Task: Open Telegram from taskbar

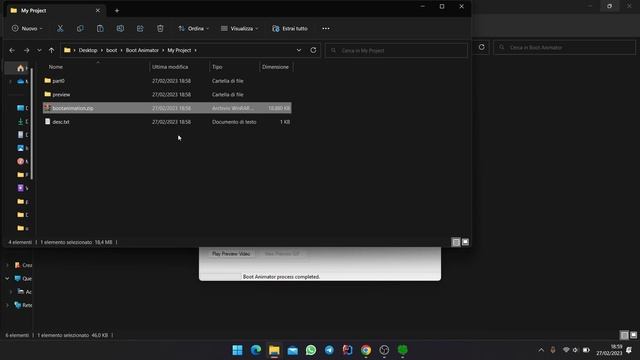Action: (x=329, y=350)
